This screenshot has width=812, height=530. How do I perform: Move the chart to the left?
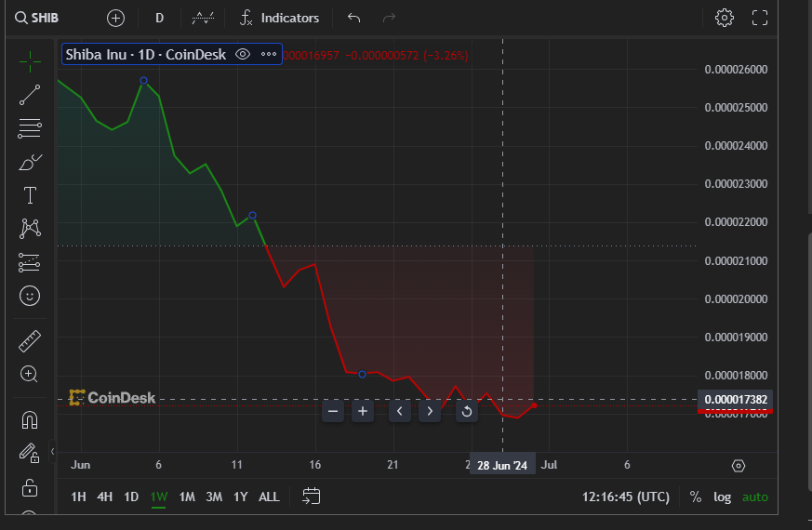pos(400,412)
